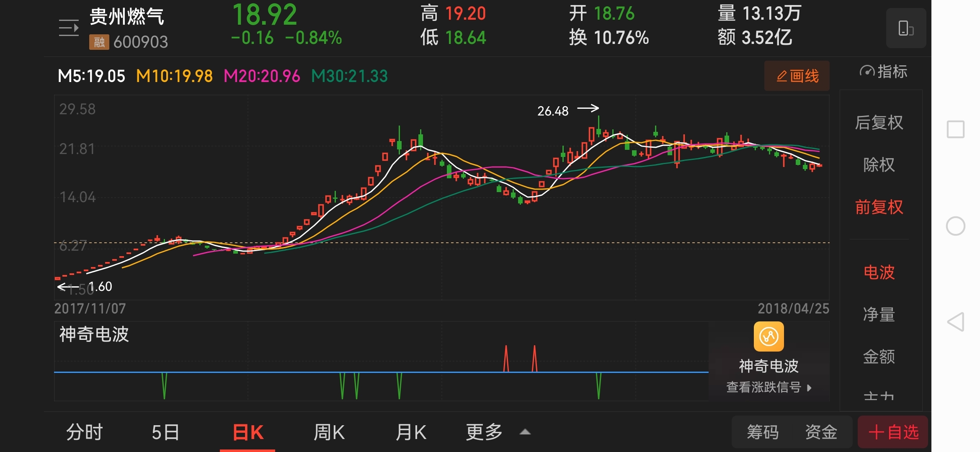The image size is (980, 452).
Task: Open the stock list menu icon
Action: pos(69,28)
